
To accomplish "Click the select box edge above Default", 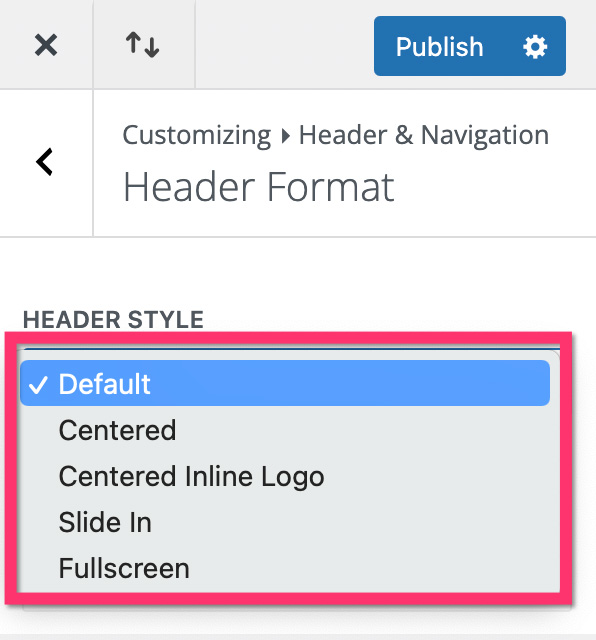I will click(291, 349).
